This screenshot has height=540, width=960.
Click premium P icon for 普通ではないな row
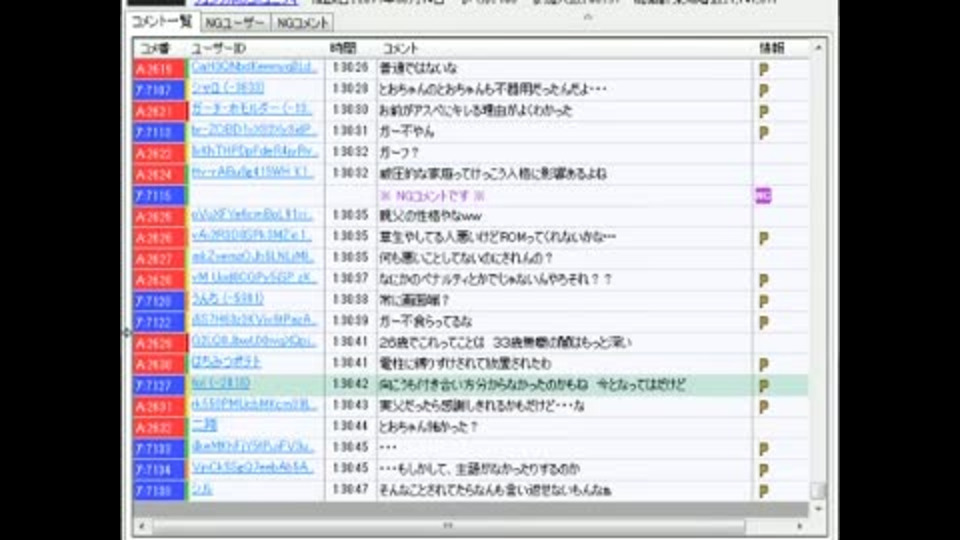(x=763, y=69)
